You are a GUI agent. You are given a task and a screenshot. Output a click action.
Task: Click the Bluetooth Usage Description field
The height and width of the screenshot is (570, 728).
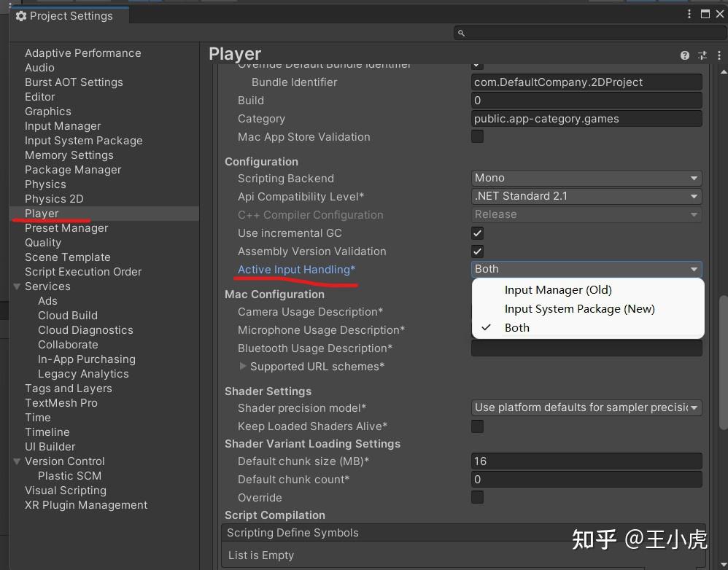pyautogui.click(x=586, y=348)
